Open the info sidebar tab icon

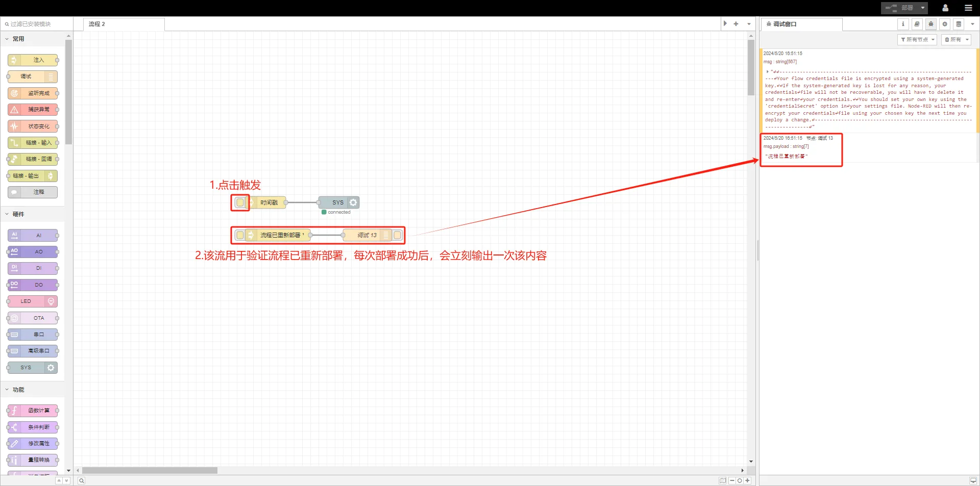click(x=903, y=24)
